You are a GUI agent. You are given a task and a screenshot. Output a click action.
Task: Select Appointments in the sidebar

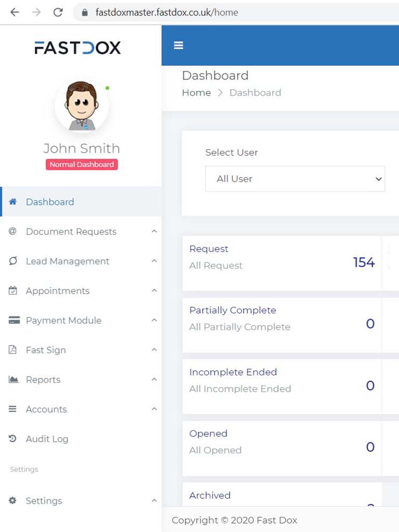58,291
